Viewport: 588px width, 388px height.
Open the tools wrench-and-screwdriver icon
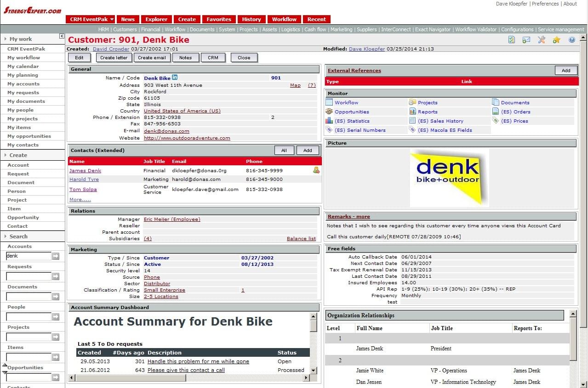click(542, 40)
